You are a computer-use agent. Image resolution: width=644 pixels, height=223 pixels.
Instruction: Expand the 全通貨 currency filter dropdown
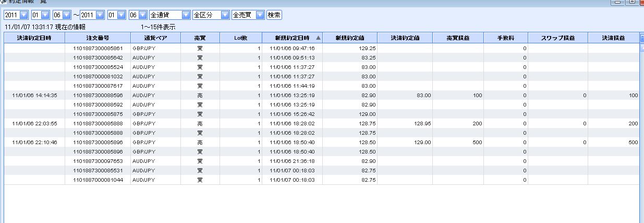[x=186, y=15]
